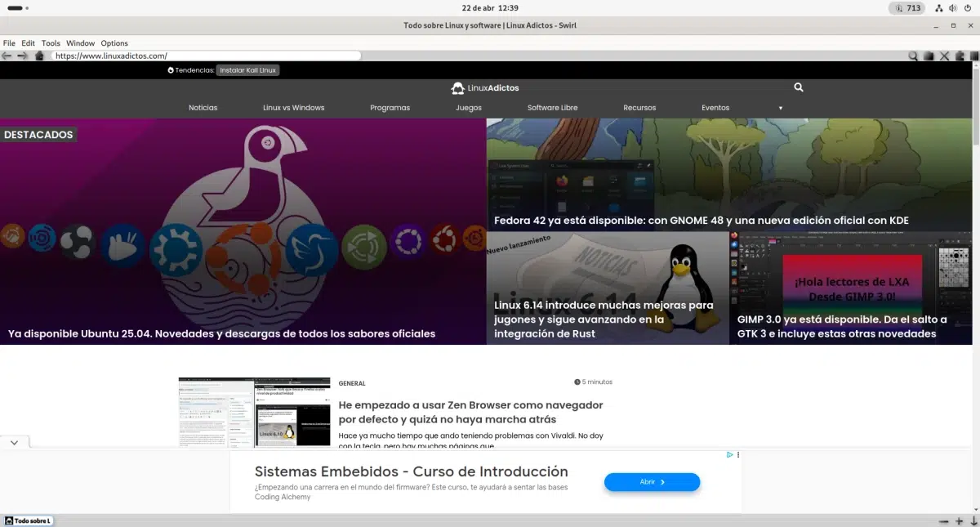Click the 'Sistemas Embebidos' ad title
This screenshot has height=527, width=980.
(411, 471)
